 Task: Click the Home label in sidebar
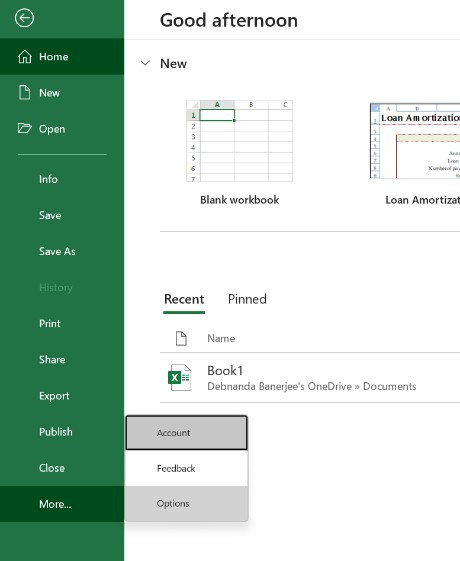(x=54, y=57)
